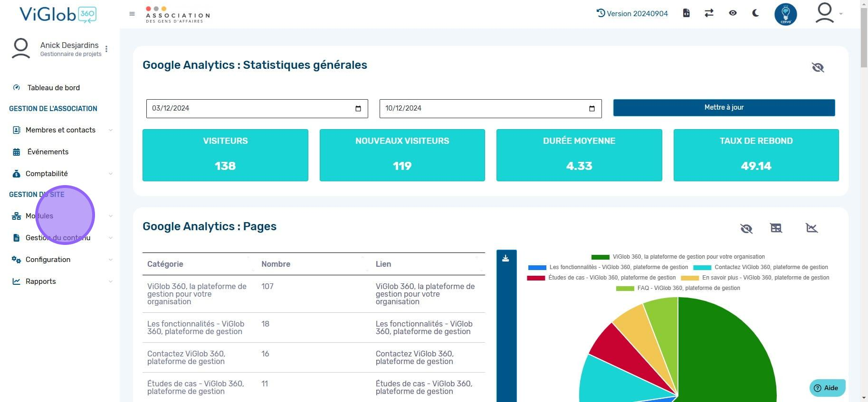
Task: Toggle red Études de cas legend
Action: point(601,278)
